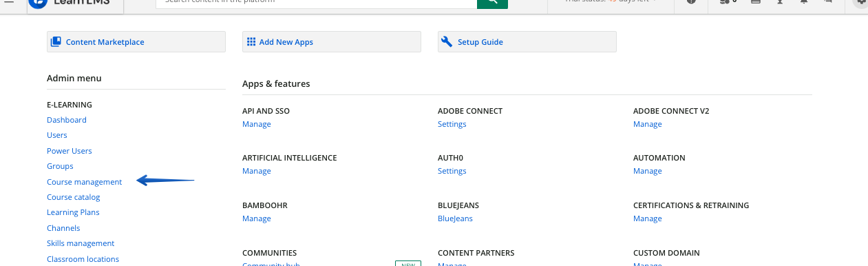Screen dimensions: 868x266
Task: Manage BambooHR app
Action: coord(257,218)
